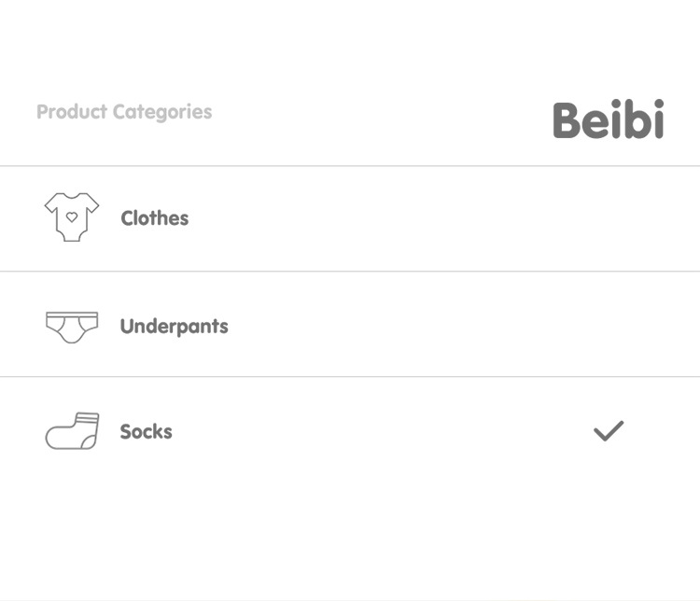Click the Beibi brand logo
This screenshot has width=700, height=601.
[608, 120]
